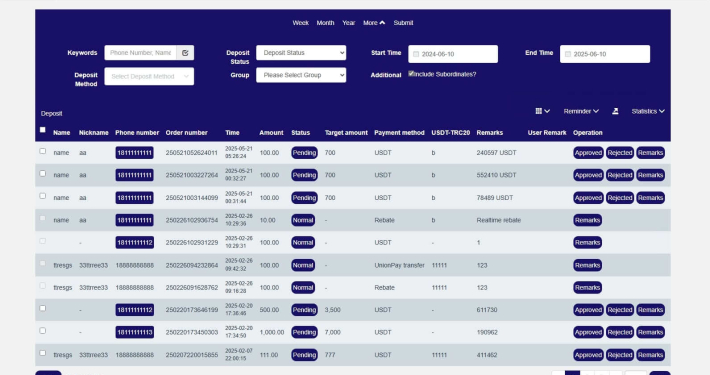710x375 pixels.
Task: Click phone badge 18111111112 in order 250226102931229 row
Action: point(134,243)
